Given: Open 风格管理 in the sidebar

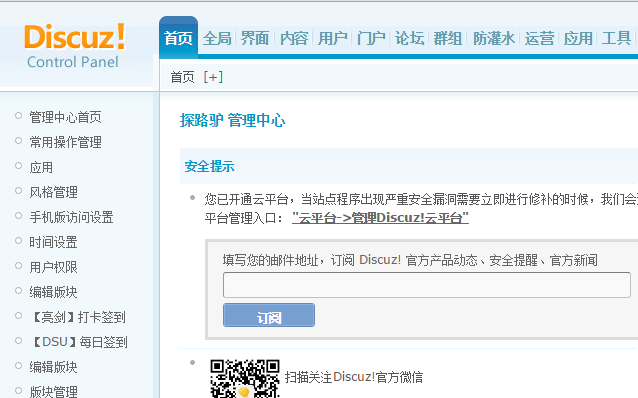Looking at the screenshot, I should tap(53, 192).
